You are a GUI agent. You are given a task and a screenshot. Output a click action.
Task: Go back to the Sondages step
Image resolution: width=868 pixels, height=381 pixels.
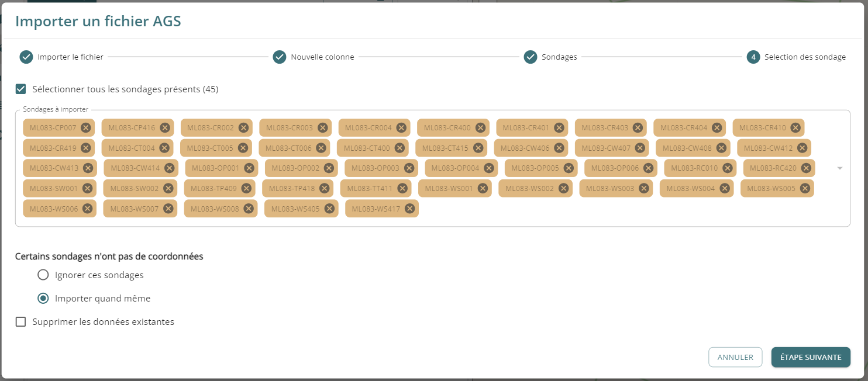point(531,57)
